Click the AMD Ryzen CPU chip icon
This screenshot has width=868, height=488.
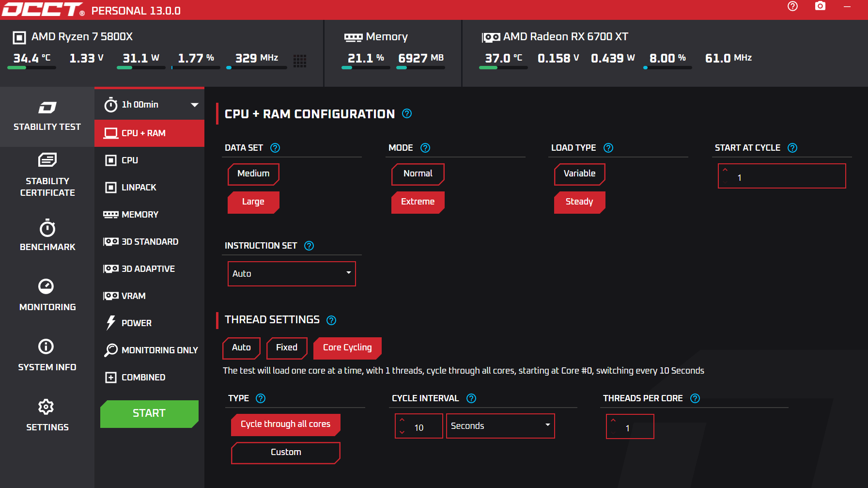click(19, 37)
